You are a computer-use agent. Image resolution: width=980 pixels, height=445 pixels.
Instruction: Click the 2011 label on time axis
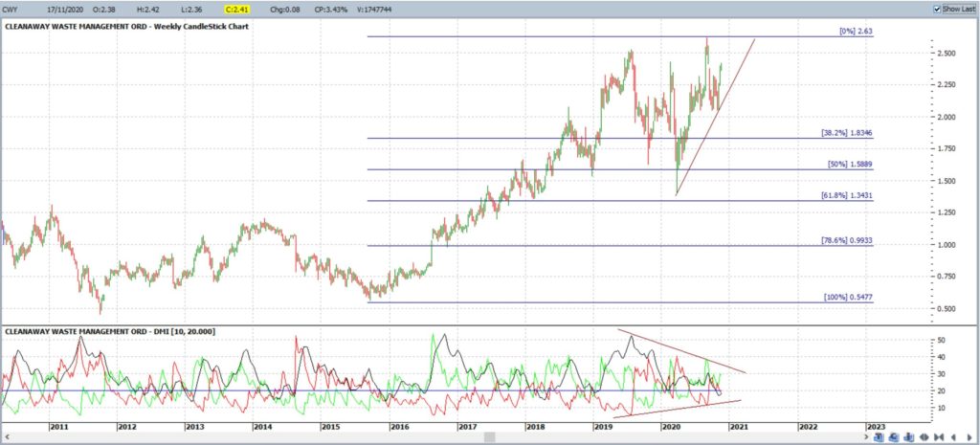(x=58, y=426)
